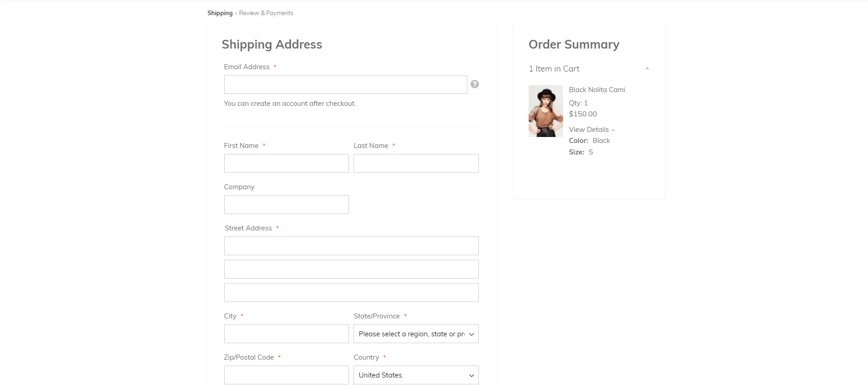Click the first Street Address line
This screenshot has height=389, width=868.
coord(351,246)
